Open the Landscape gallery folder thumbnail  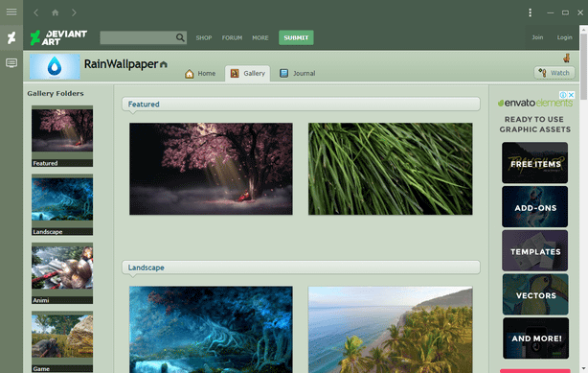[62, 204]
